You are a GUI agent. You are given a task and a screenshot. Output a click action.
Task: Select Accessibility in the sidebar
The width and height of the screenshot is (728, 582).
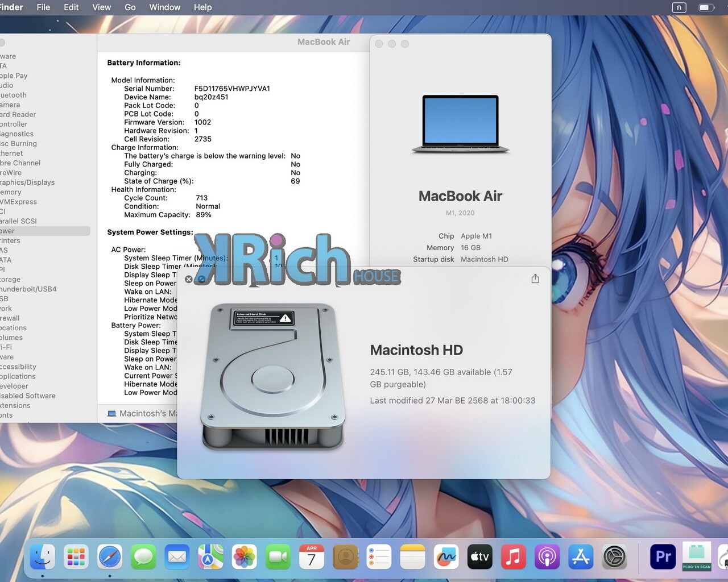(18, 367)
